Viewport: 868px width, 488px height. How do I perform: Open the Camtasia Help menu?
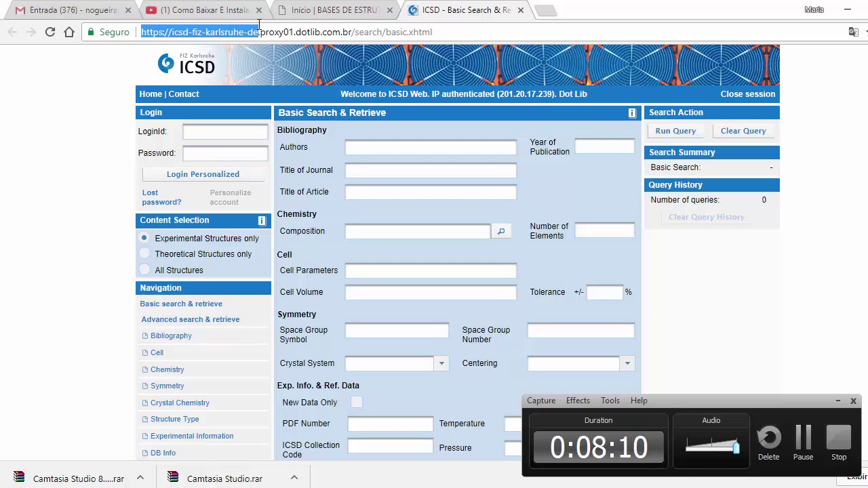point(639,401)
